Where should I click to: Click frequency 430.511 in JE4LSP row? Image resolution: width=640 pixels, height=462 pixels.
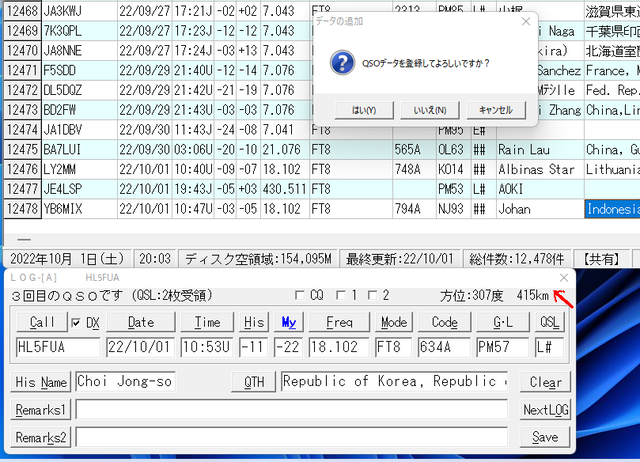point(284,189)
